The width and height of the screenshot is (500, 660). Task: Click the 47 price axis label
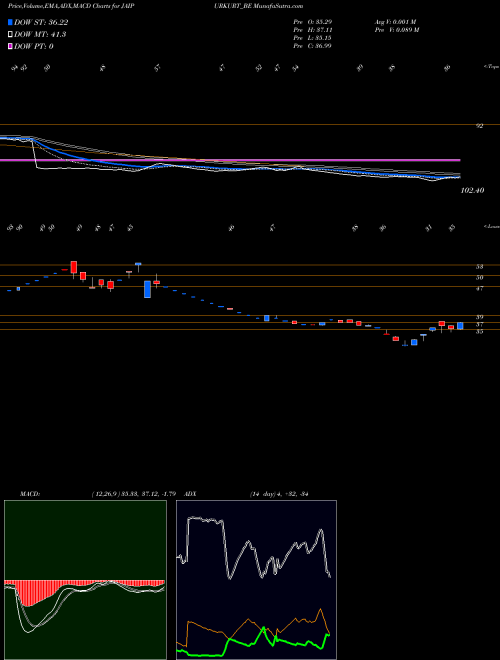[x=479, y=288]
